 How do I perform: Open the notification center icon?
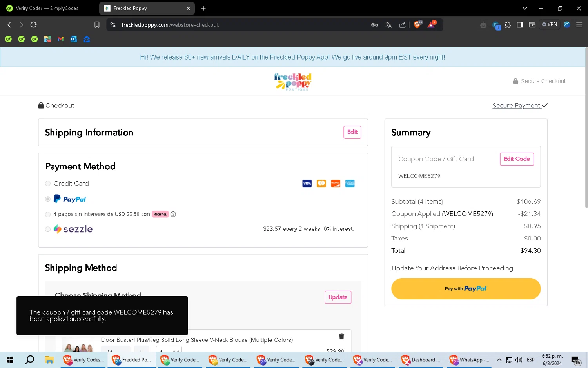tap(576, 360)
